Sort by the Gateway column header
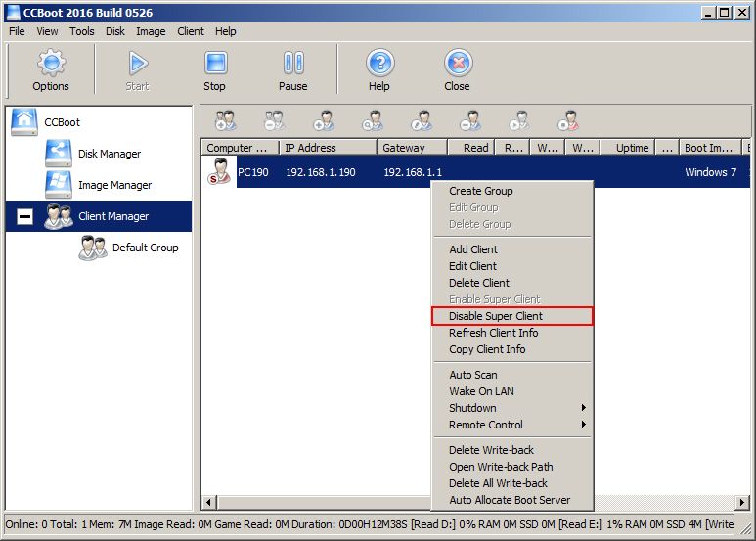The image size is (756, 541). point(413,148)
